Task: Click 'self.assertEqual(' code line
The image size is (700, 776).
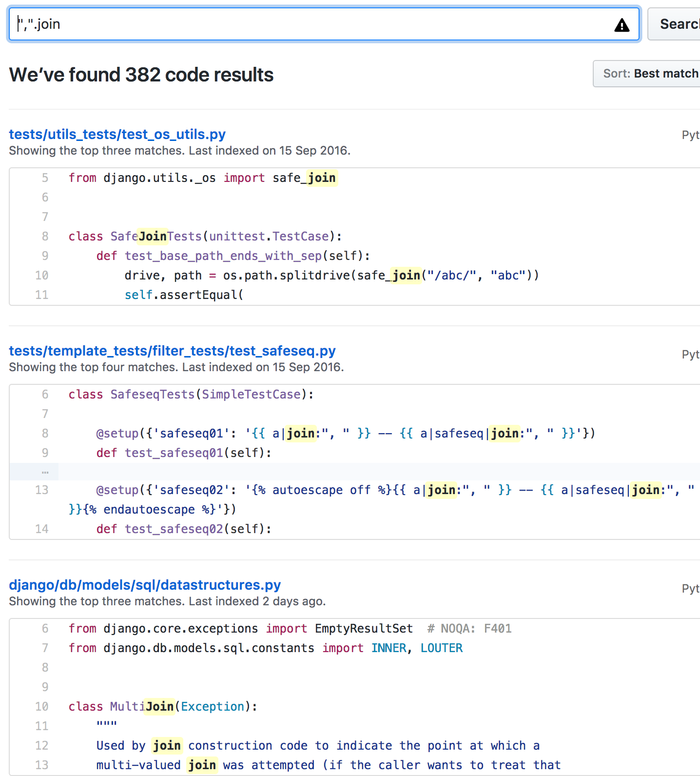Action: tap(184, 295)
